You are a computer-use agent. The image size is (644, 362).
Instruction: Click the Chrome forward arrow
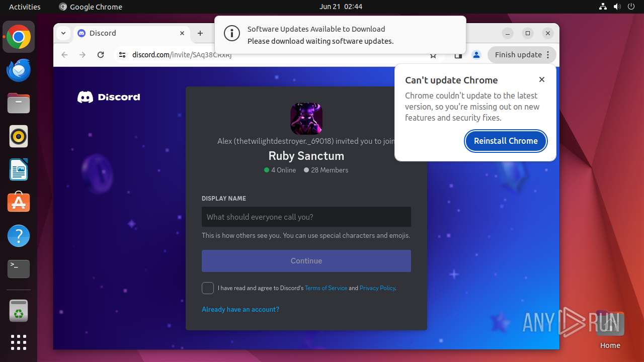click(83, 55)
